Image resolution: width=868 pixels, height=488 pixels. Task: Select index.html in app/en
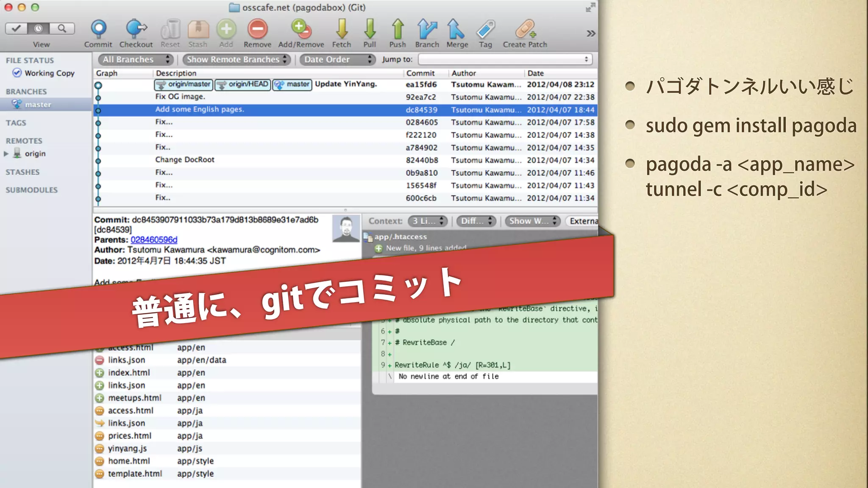pyautogui.click(x=227, y=373)
